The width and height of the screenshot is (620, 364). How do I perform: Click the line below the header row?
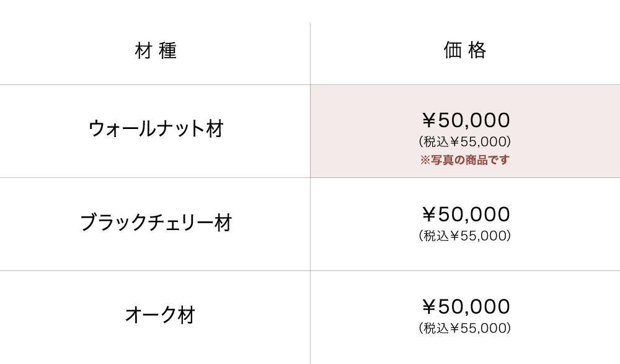(x=155, y=84)
